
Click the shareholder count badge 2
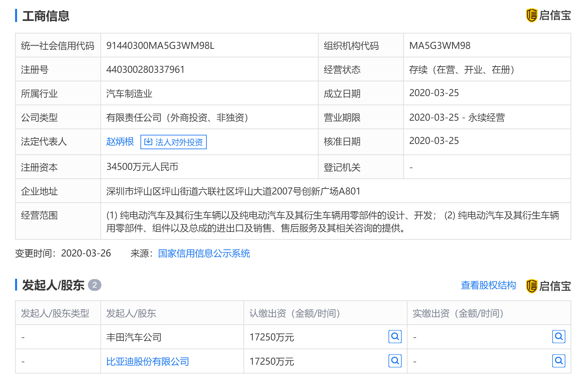pos(94,285)
